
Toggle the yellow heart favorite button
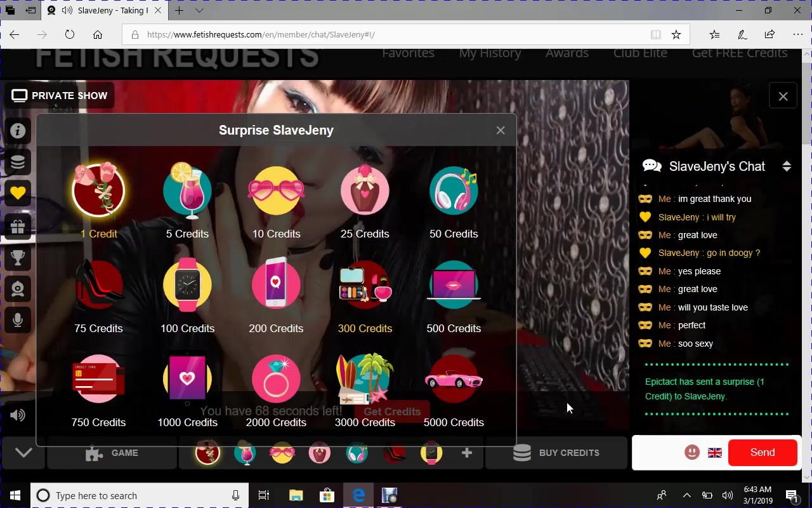[18, 193]
